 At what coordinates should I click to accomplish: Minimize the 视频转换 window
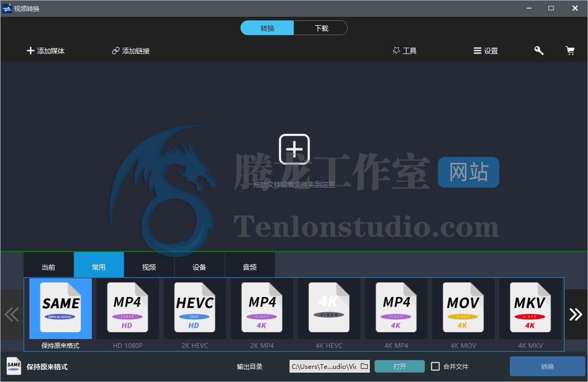coord(529,8)
